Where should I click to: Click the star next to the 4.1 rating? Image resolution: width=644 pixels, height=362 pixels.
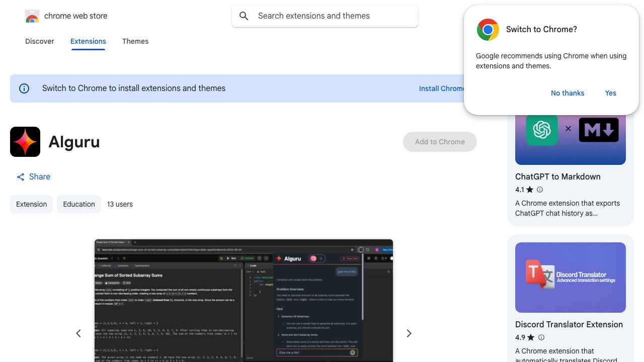coord(530,190)
